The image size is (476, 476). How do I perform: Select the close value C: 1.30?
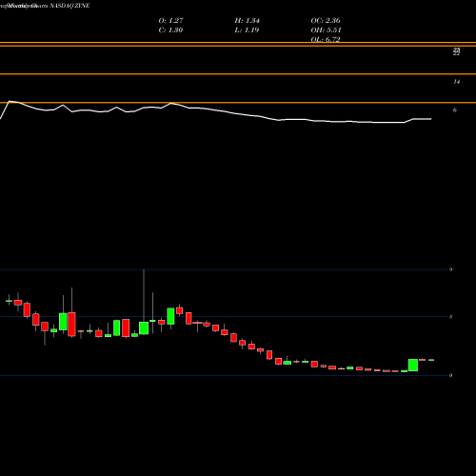pyautogui.click(x=170, y=30)
